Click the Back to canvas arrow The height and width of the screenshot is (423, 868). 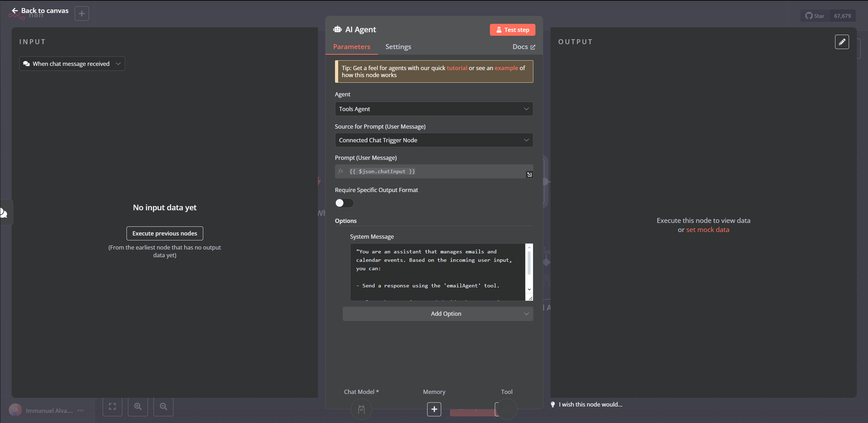point(15,11)
